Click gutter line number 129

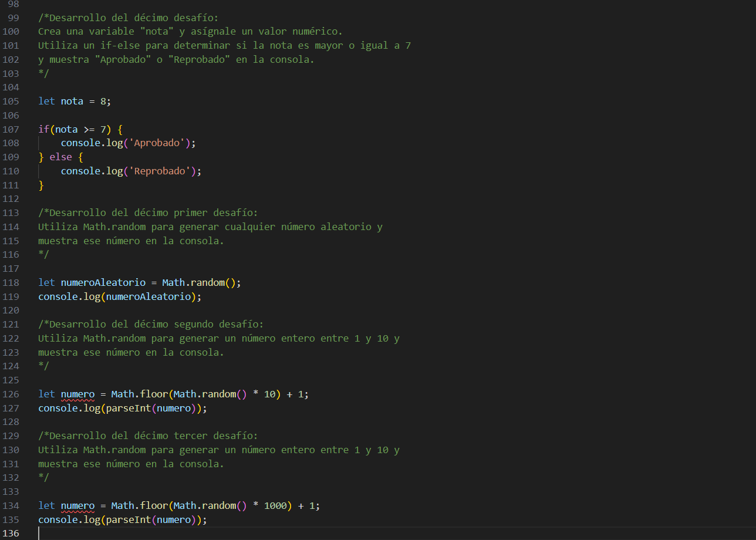point(11,436)
